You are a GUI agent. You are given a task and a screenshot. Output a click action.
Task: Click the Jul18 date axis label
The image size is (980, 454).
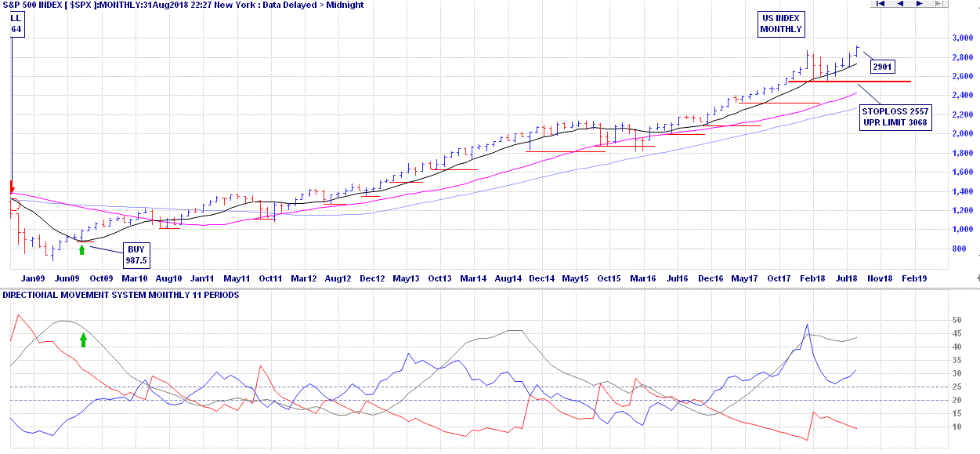(846, 278)
